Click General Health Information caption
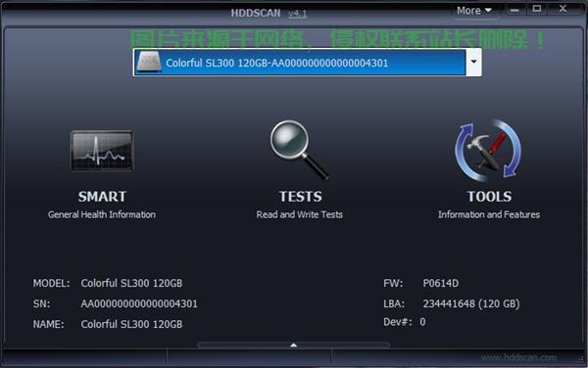This screenshot has width=588, height=368. (102, 214)
